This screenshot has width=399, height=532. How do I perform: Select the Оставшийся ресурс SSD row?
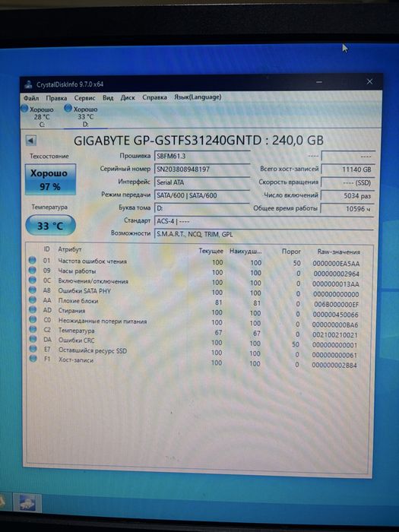[195, 352]
